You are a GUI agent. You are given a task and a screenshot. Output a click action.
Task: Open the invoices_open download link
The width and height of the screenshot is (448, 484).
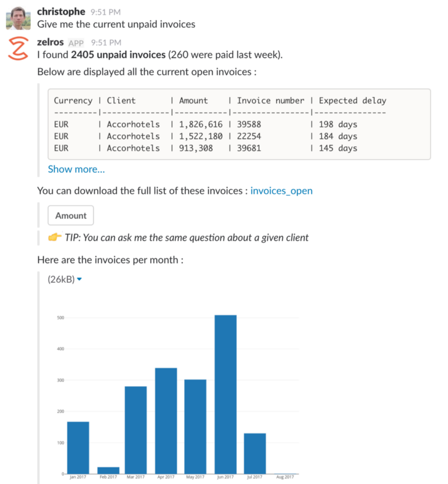[281, 191]
